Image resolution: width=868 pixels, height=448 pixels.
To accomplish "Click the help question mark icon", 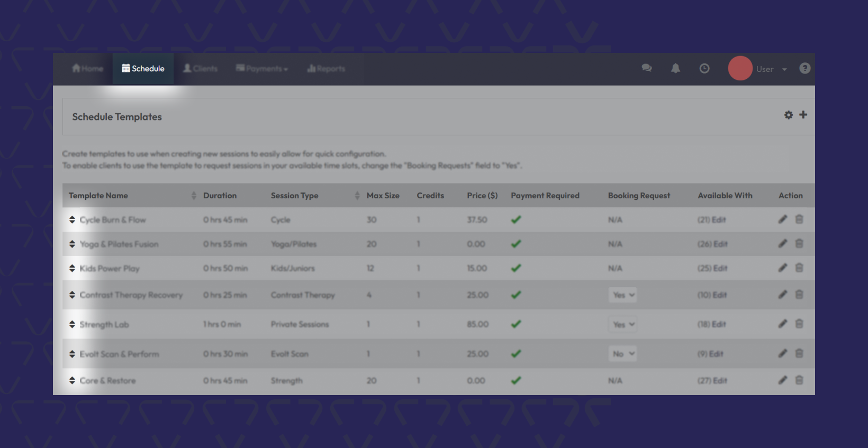I will pos(804,68).
